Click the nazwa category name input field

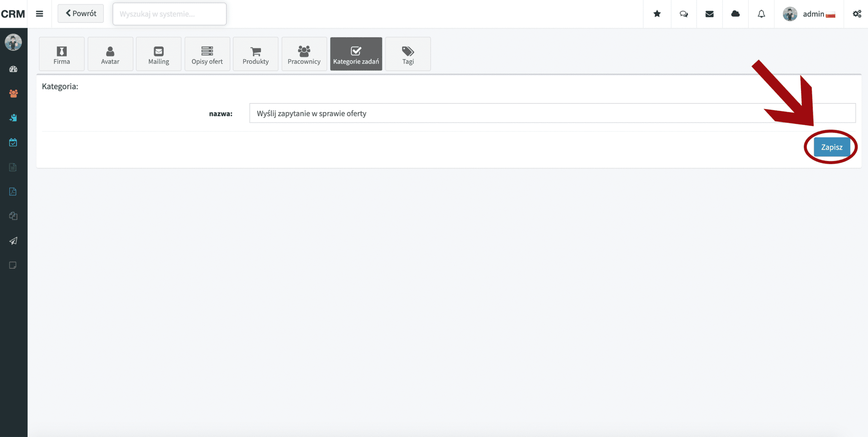tap(552, 113)
